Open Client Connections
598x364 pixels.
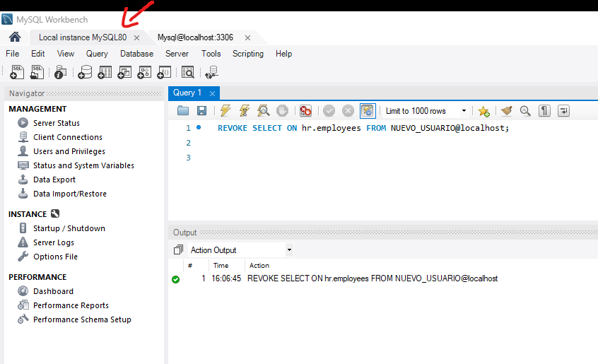[x=67, y=137]
